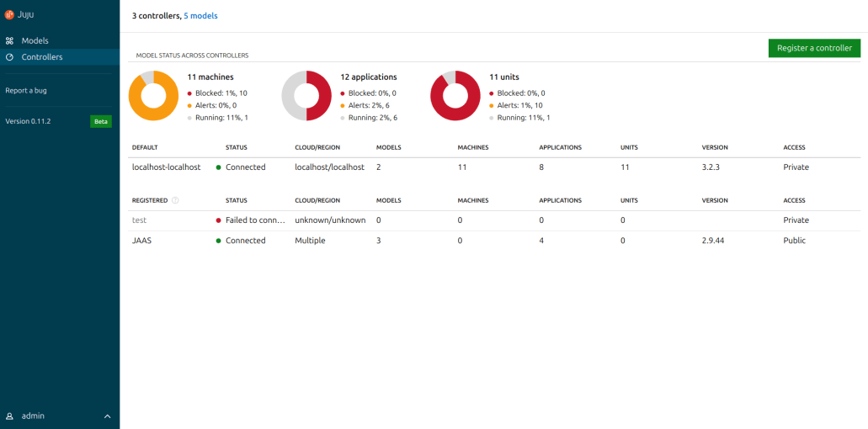
Task: Click the 'Failed to conn…' status text
Action: tap(255, 220)
